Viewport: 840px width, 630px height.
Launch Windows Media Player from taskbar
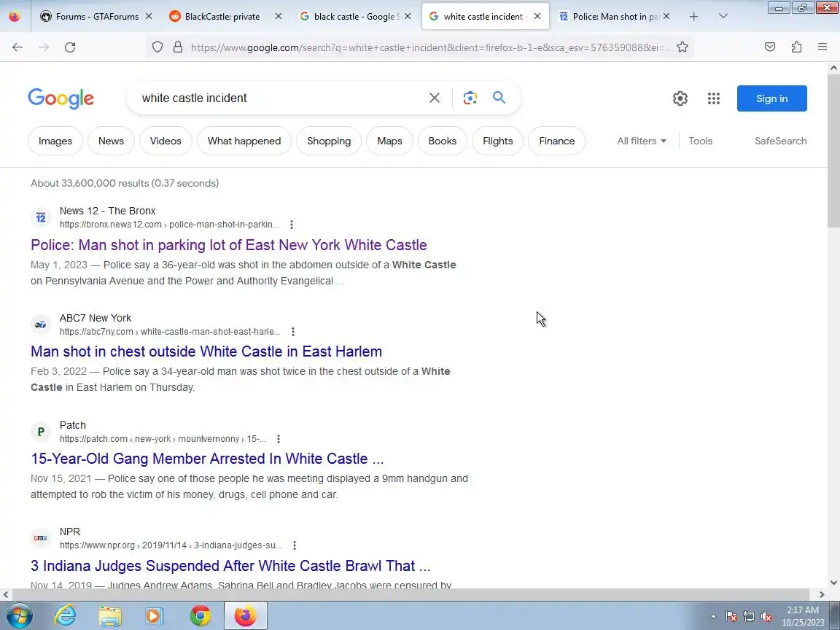pyautogui.click(x=155, y=615)
